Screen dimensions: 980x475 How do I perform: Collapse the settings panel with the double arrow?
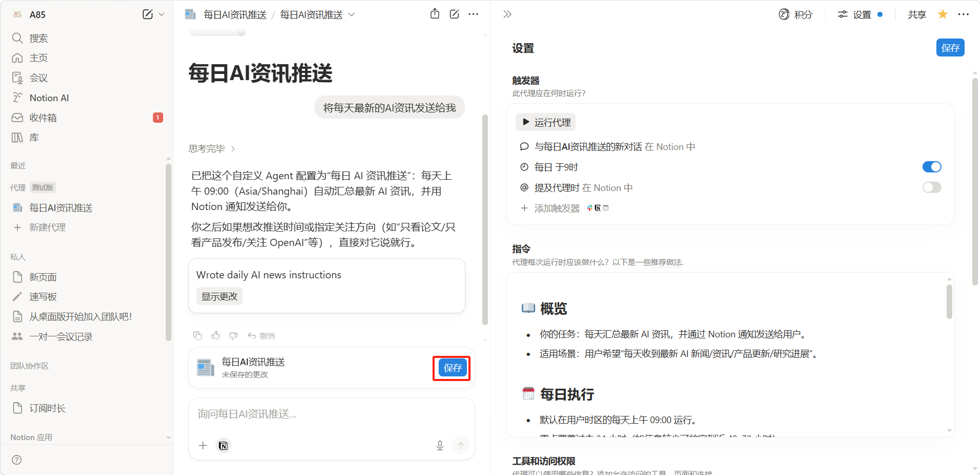507,14
